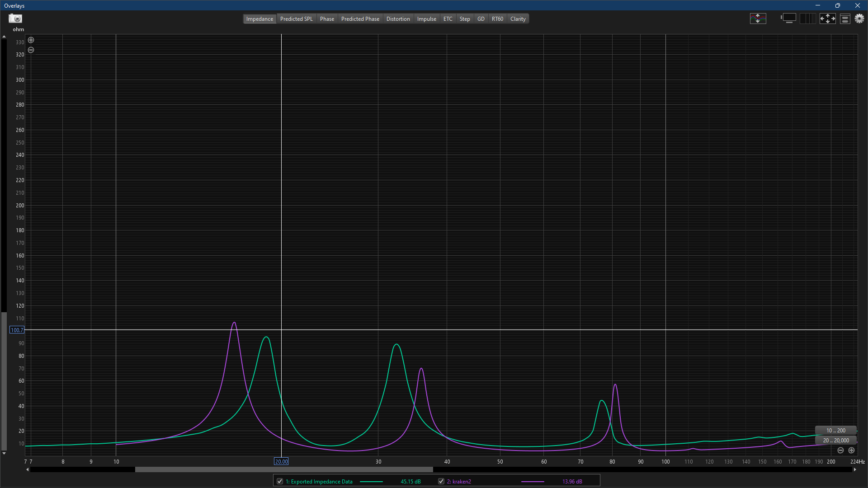Select the Distortion tab
Viewport: 868px width, 488px height.
tap(398, 19)
